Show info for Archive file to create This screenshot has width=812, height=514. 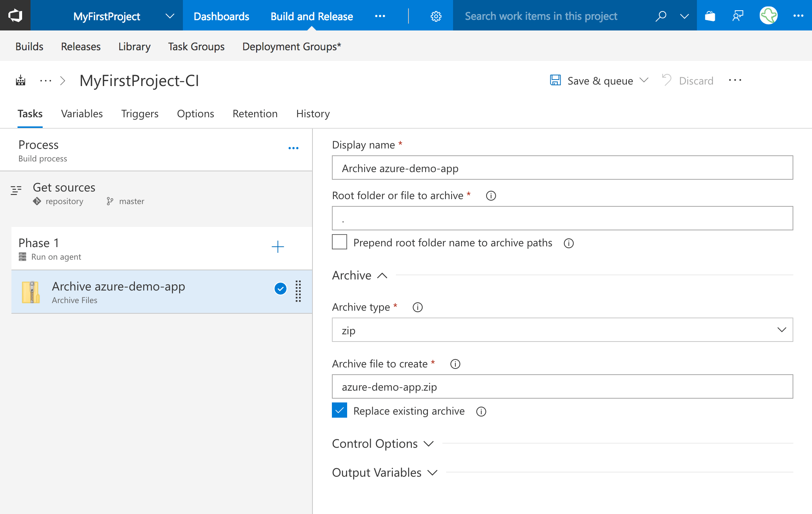click(455, 364)
